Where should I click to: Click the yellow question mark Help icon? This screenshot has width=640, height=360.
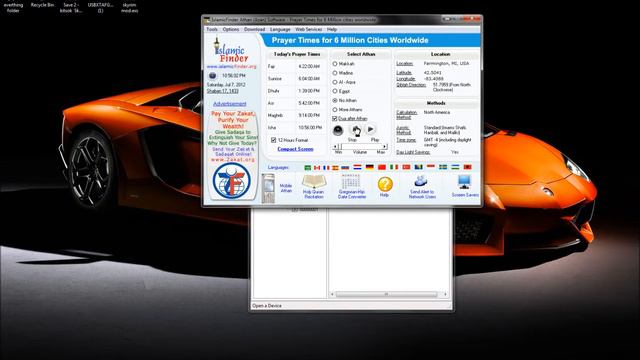(384, 184)
